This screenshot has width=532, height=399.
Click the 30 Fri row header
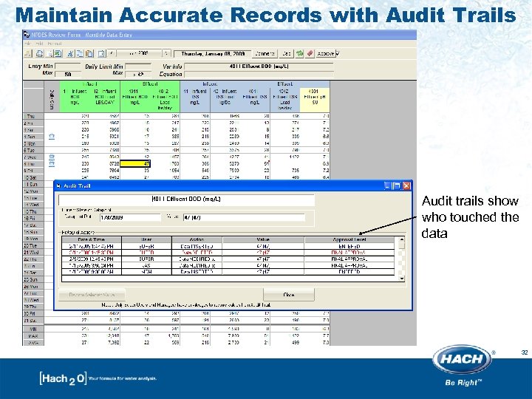click(x=33, y=313)
